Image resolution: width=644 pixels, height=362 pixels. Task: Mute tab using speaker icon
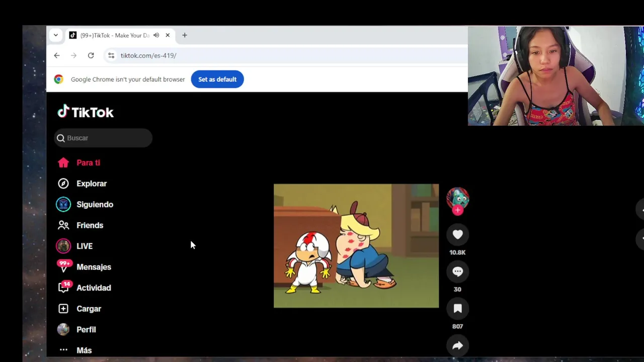click(156, 35)
